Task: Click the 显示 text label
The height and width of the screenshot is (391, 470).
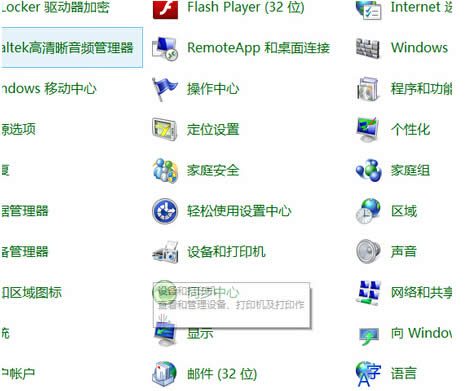Action: coord(200,333)
